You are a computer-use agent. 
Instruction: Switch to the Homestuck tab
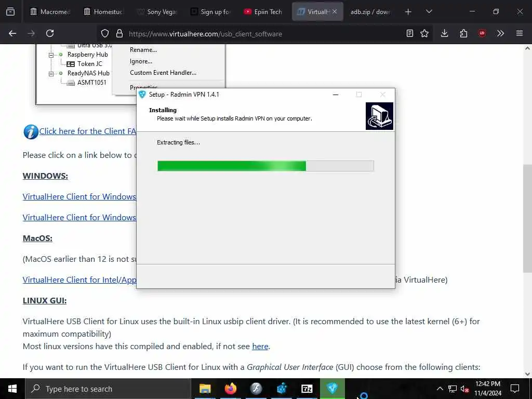(103, 11)
